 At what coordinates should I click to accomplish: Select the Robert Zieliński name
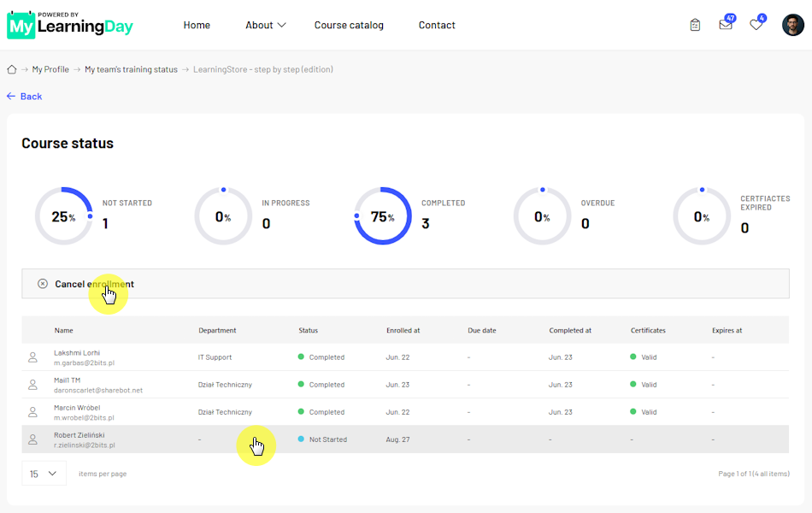click(x=79, y=435)
